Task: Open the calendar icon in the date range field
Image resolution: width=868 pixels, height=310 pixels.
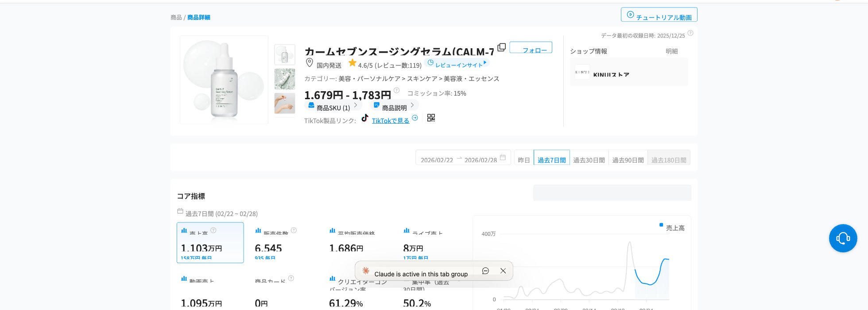Action: coord(503,157)
